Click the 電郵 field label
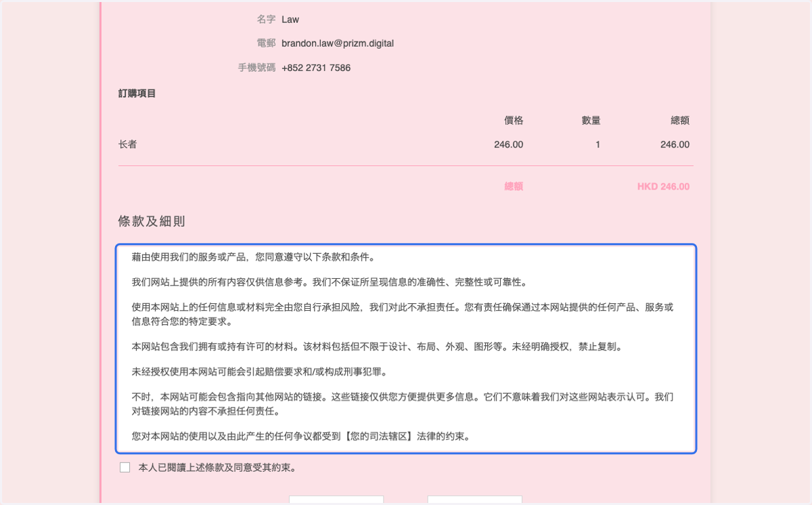 click(x=266, y=43)
